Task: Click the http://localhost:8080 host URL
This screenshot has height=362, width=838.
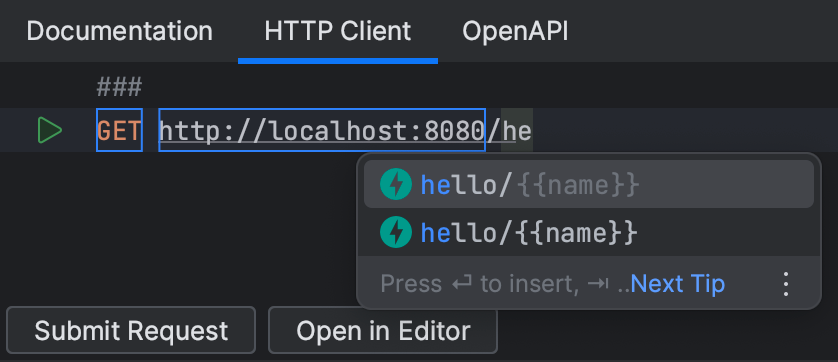Action: [322, 130]
